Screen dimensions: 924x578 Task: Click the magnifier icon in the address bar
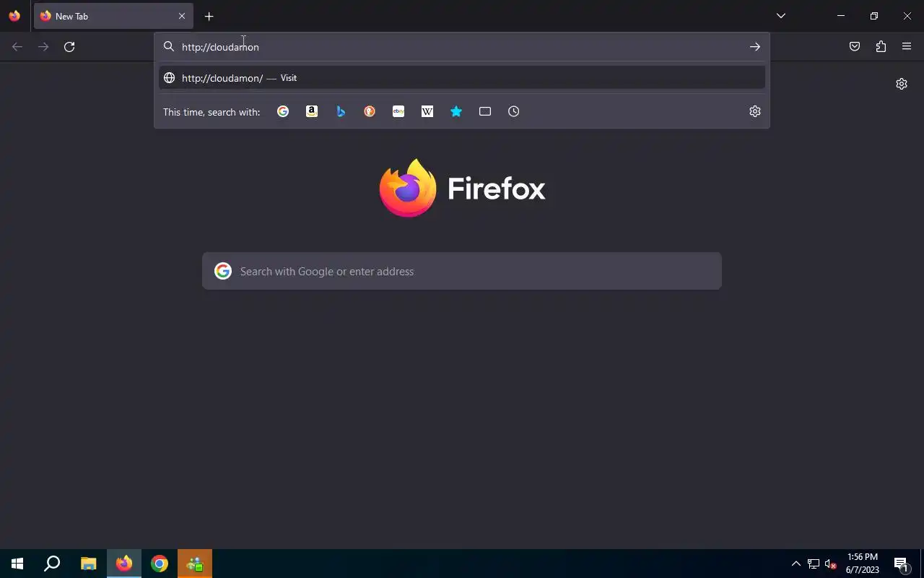pyautogui.click(x=169, y=47)
